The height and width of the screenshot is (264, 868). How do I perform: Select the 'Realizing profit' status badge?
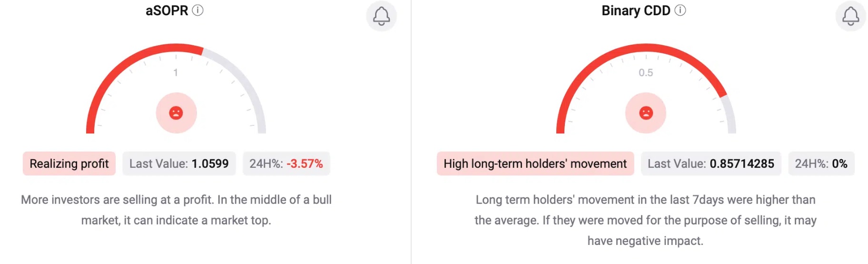(69, 163)
